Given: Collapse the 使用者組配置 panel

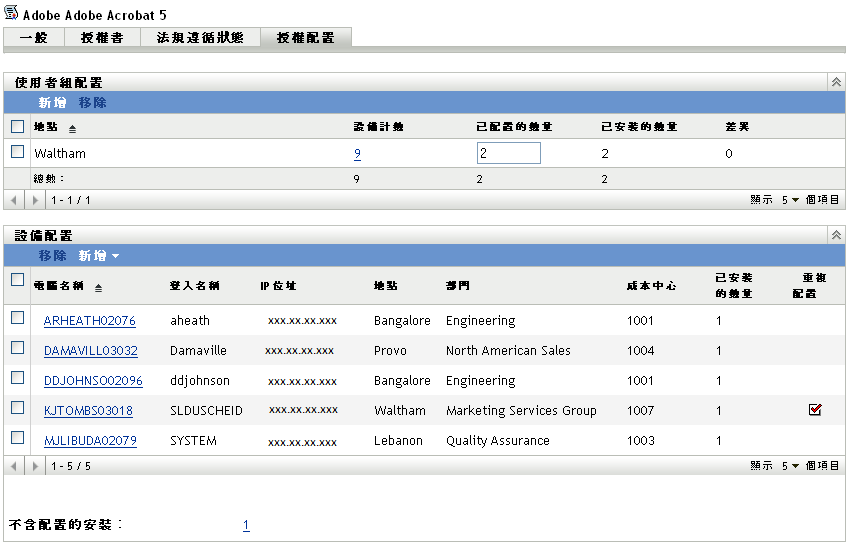Looking at the screenshot, I should (x=836, y=82).
